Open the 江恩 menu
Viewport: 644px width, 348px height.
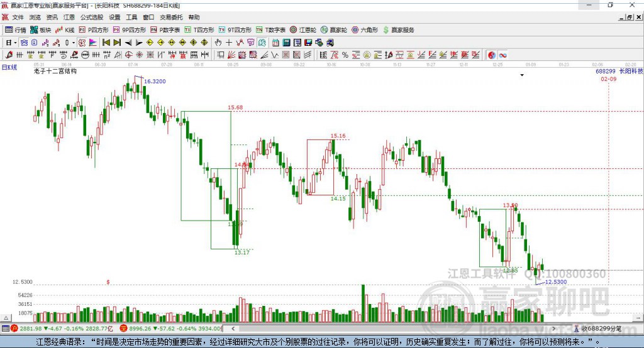point(69,17)
